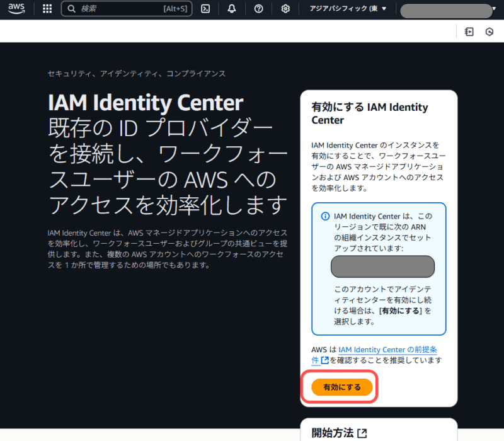The image size is (504, 441).
Task: Open the external link icon beside 開始方法
Action: pos(362,433)
